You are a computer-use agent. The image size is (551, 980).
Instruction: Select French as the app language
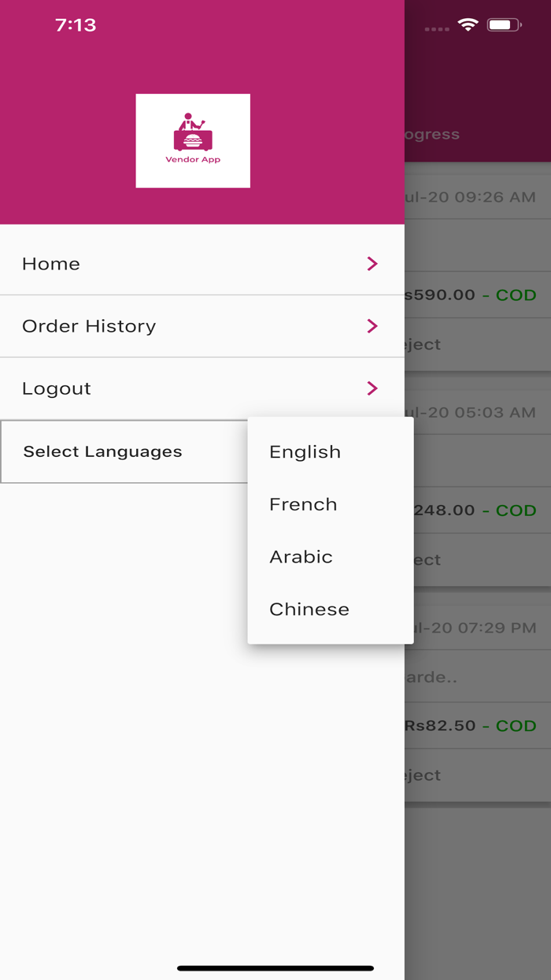click(303, 504)
